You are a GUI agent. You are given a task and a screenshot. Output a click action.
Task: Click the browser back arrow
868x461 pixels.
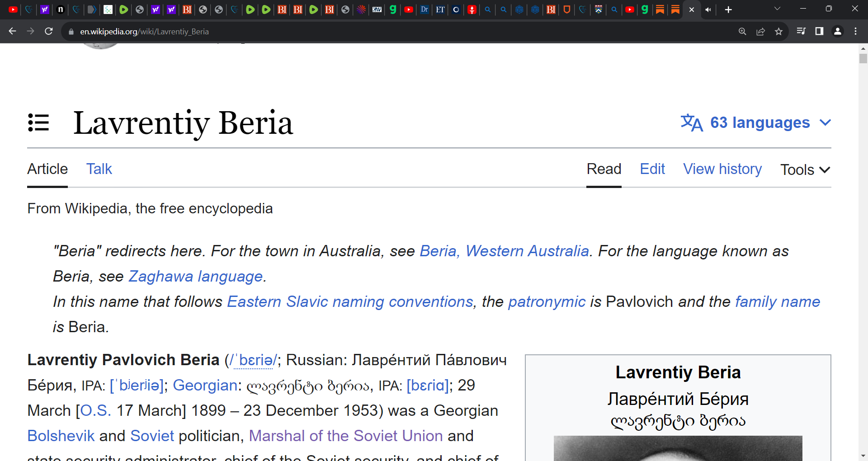(x=12, y=31)
